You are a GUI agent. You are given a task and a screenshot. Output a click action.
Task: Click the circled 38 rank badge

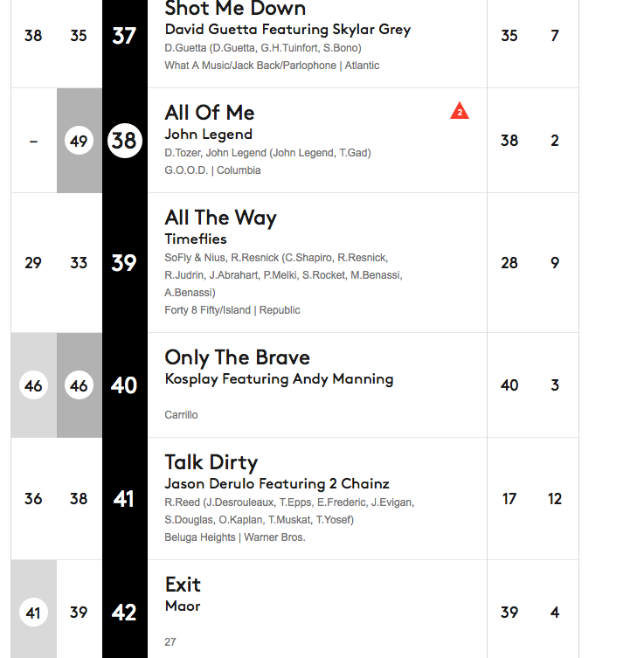pyautogui.click(x=124, y=141)
